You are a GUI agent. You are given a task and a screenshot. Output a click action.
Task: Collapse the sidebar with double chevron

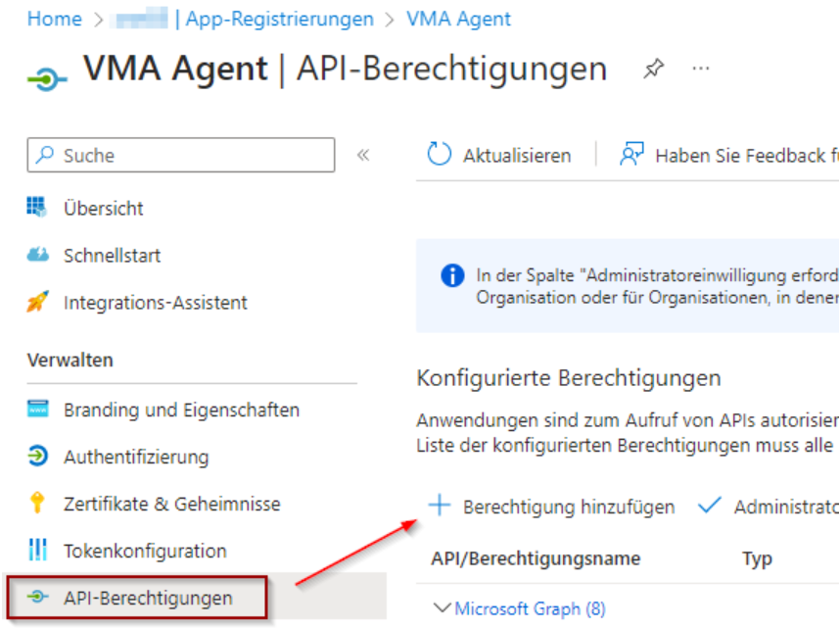[x=363, y=155]
